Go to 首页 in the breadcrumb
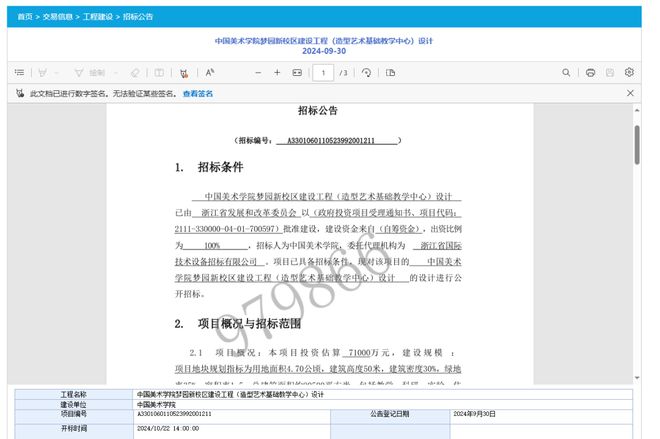The width and height of the screenshot is (660, 439). [x=25, y=17]
